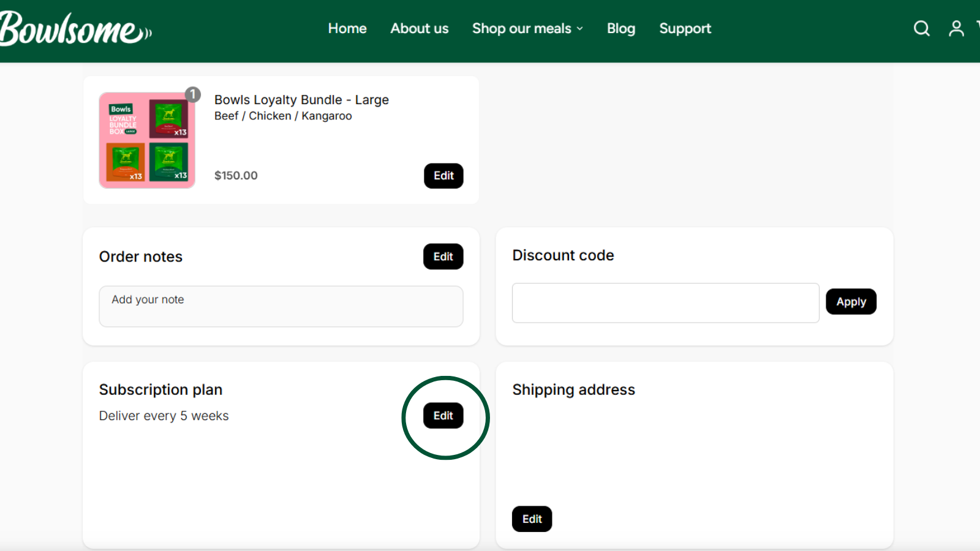Screen dimensions: 980x551
Task: Expand the Shop our meals dropdown
Action: tap(527, 29)
